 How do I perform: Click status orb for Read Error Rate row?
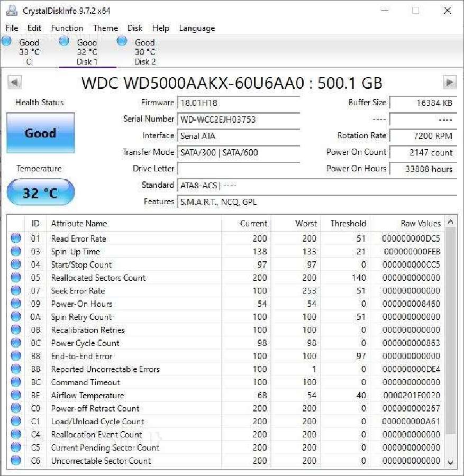(x=16, y=238)
